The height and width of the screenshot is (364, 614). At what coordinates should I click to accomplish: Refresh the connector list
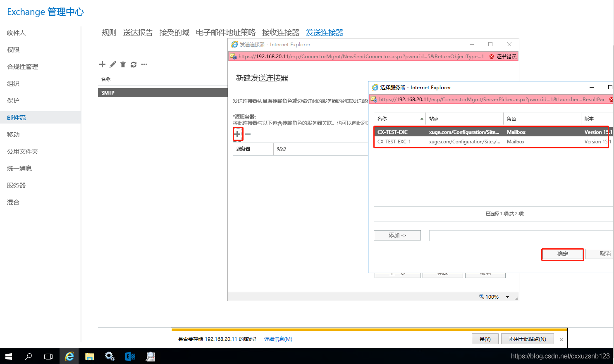(x=134, y=64)
